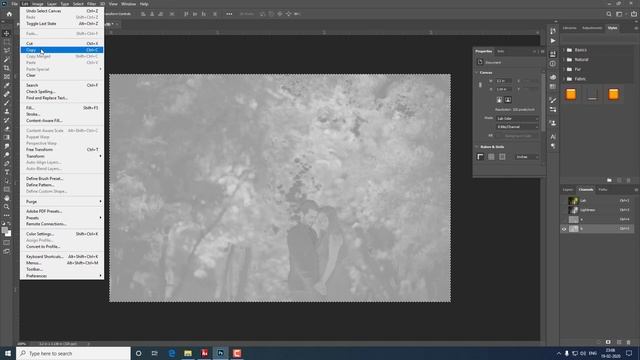
Task: Open options bar more options ellipsis
Action: click(x=229, y=14)
